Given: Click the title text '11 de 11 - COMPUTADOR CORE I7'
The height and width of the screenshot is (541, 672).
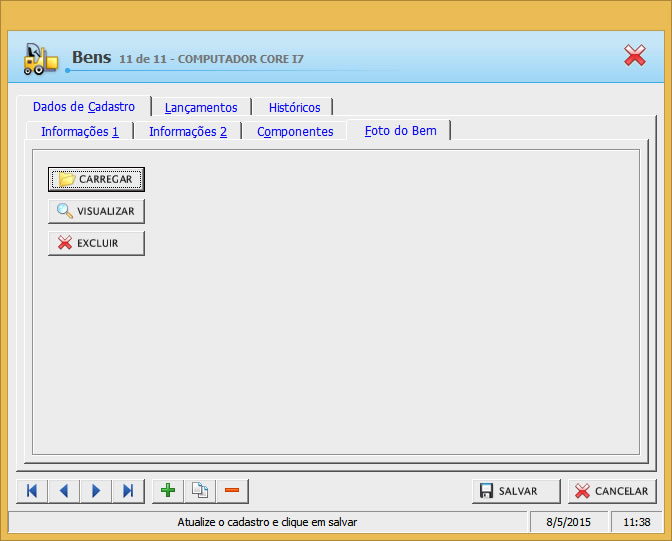Looking at the screenshot, I should pos(211,59).
